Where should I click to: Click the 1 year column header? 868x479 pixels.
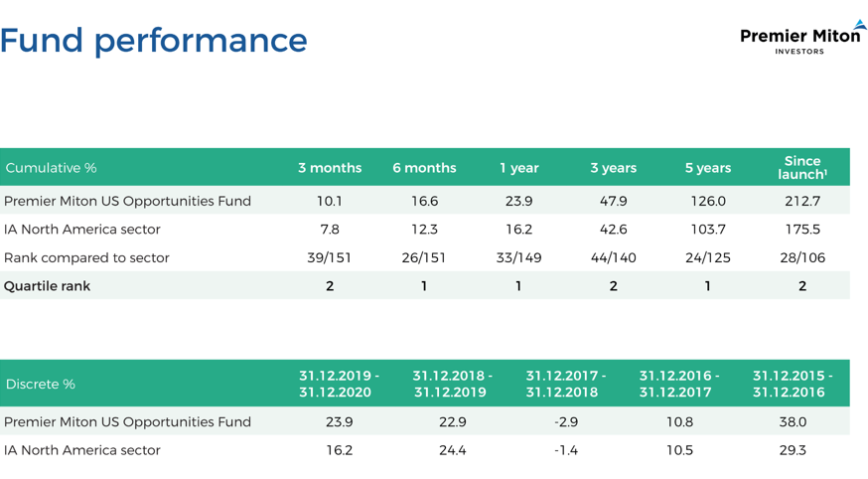[518, 168]
